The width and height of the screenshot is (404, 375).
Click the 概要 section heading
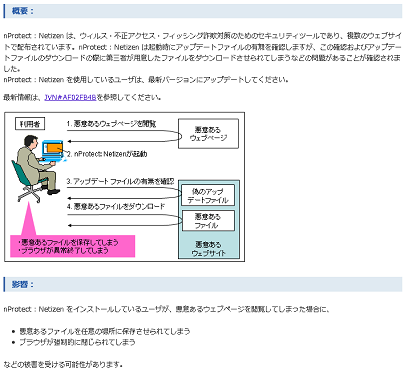[x=22, y=11]
